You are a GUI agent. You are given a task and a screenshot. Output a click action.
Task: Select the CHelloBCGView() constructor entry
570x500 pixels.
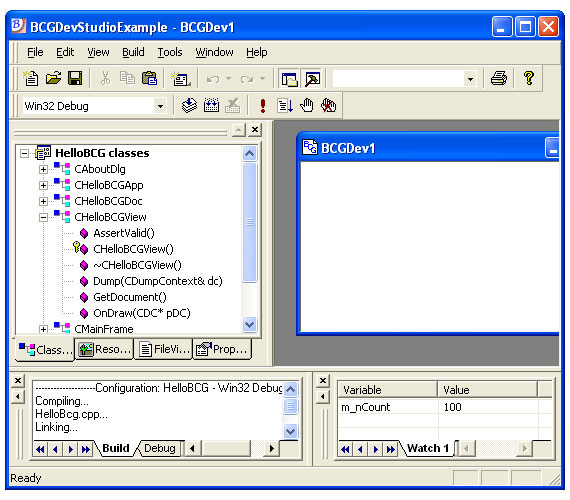133,249
